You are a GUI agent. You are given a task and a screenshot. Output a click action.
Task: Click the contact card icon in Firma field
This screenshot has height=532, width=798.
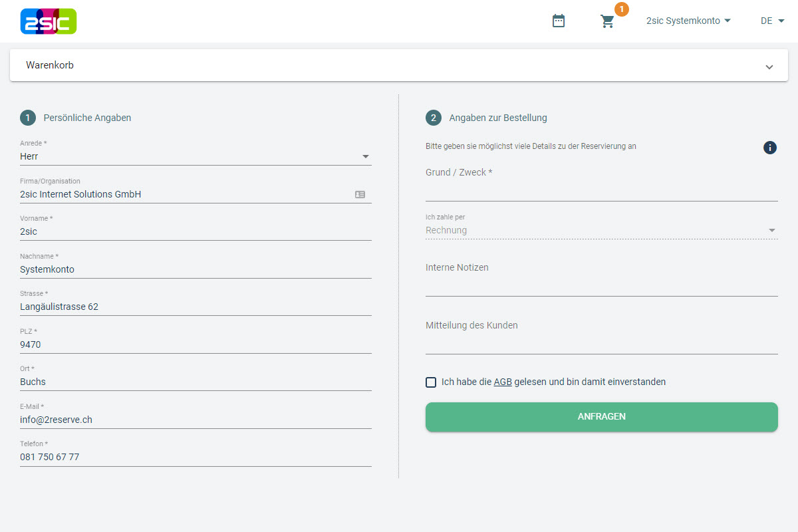(x=360, y=194)
